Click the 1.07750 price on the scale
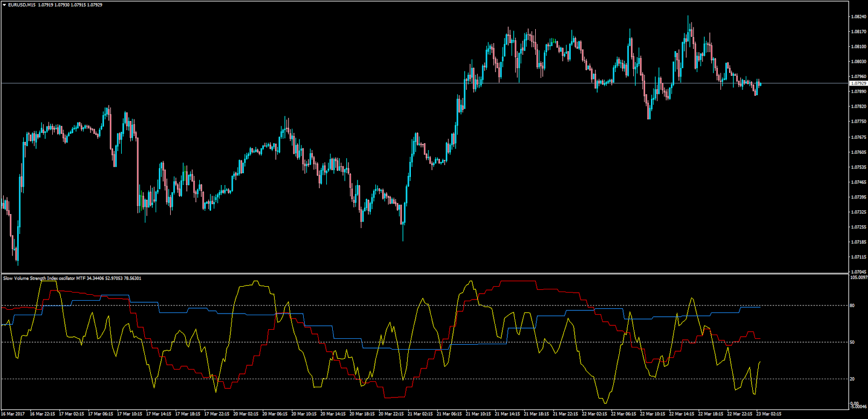 click(x=858, y=122)
